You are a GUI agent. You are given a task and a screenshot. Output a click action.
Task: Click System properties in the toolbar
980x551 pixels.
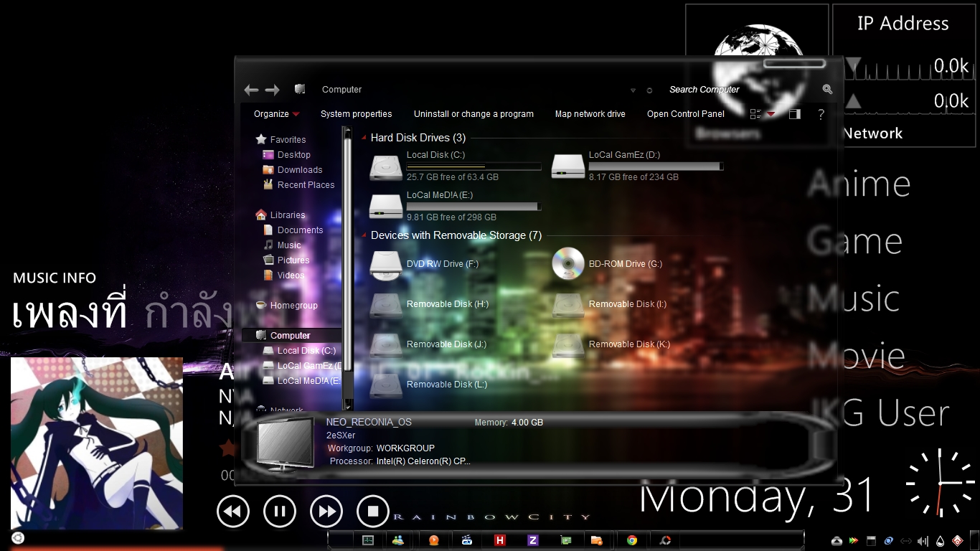coord(356,114)
